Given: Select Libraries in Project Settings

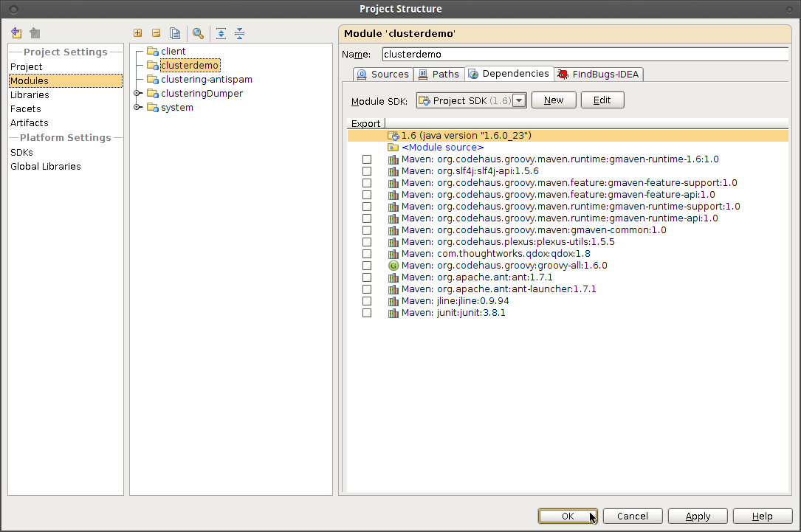Looking at the screenshot, I should (x=30, y=94).
